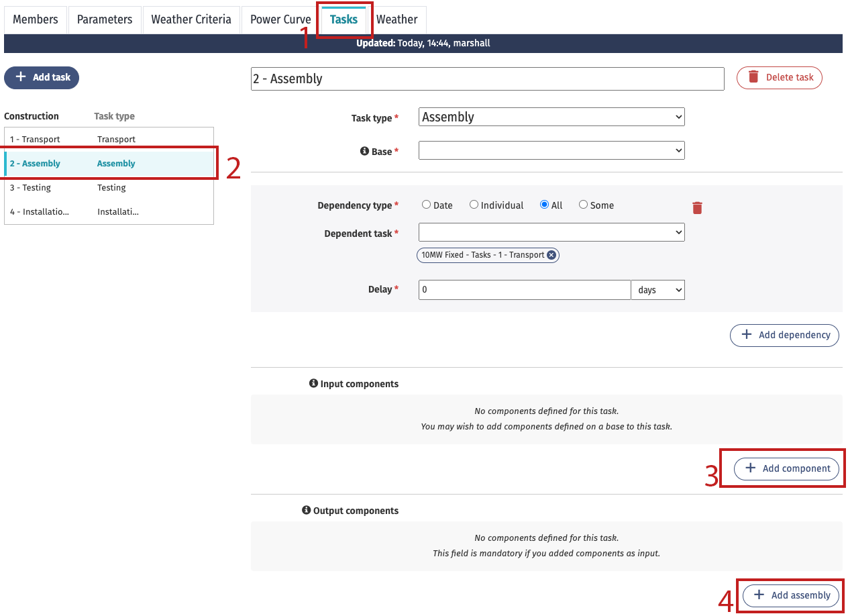
Task: Select the Some dependency type
Action: (x=583, y=205)
